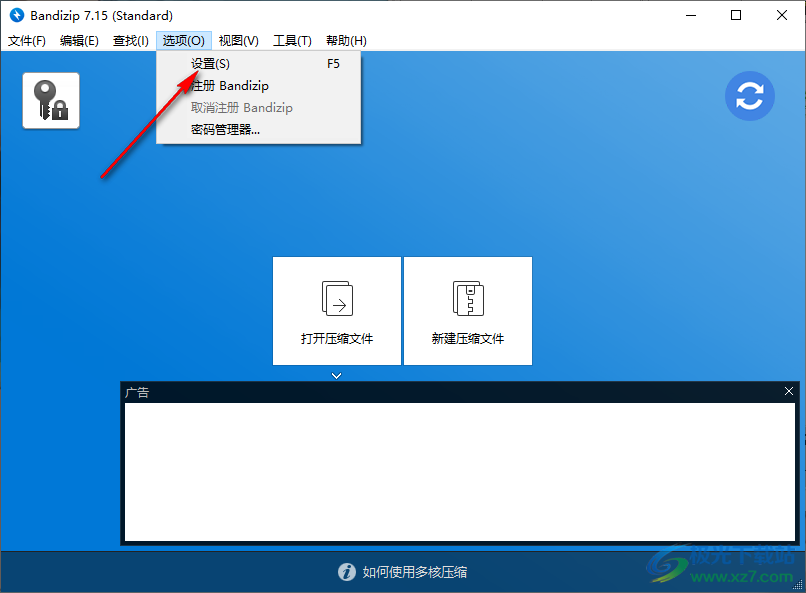
Task: Close the 广告 panel
Action: pyautogui.click(x=789, y=392)
